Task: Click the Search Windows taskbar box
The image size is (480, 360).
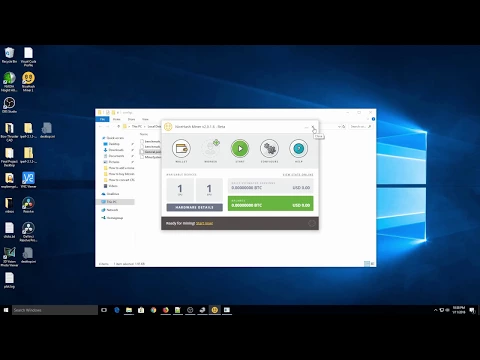Action: pyautogui.click(x=55, y=310)
